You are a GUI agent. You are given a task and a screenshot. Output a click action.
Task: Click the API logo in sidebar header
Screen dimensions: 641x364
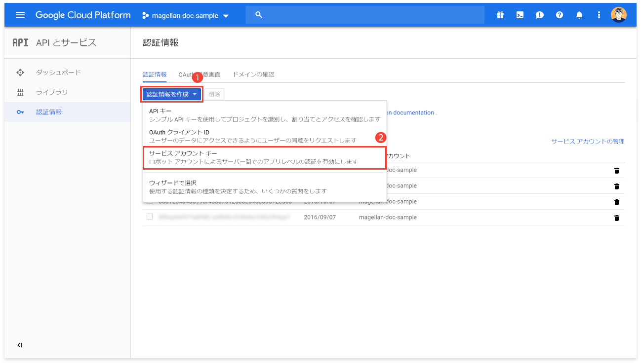click(20, 43)
